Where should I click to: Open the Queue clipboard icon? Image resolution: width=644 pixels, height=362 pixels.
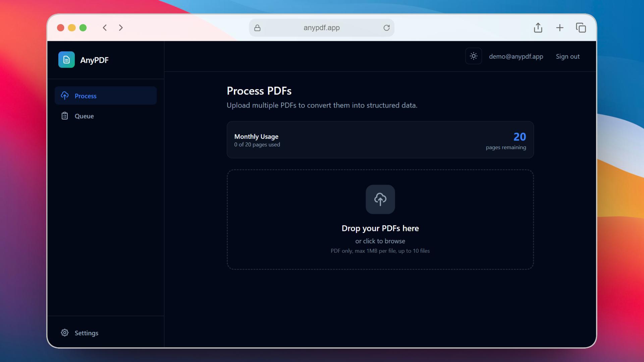(x=65, y=116)
